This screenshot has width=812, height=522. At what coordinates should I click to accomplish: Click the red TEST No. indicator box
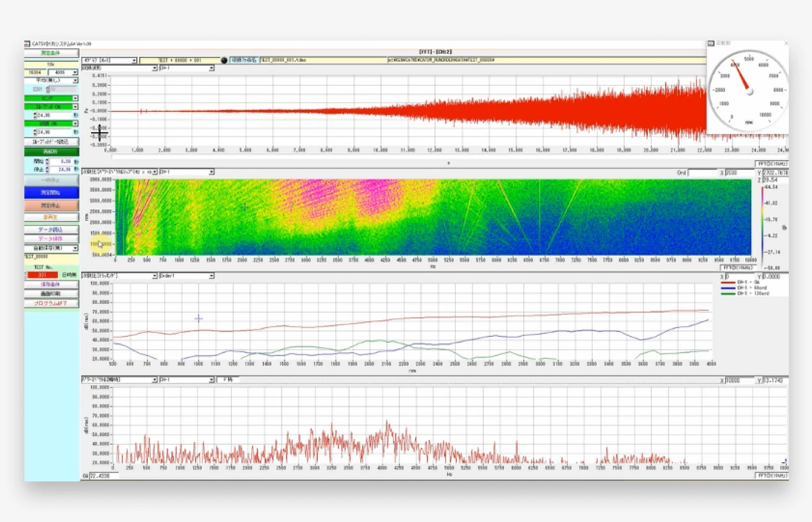(42, 275)
